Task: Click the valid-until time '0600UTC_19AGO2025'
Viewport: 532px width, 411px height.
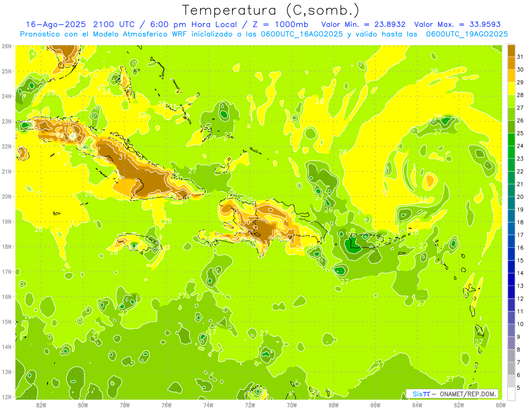Action: pos(467,34)
